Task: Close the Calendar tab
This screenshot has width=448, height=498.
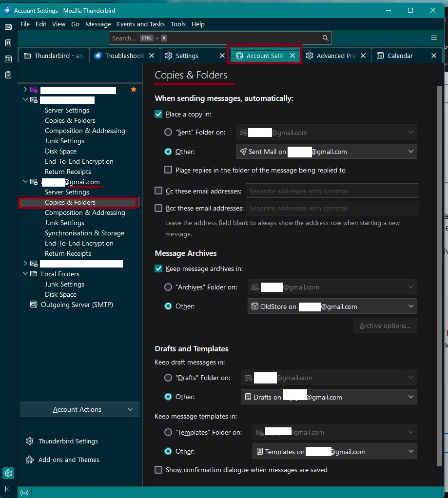Action: pos(434,56)
